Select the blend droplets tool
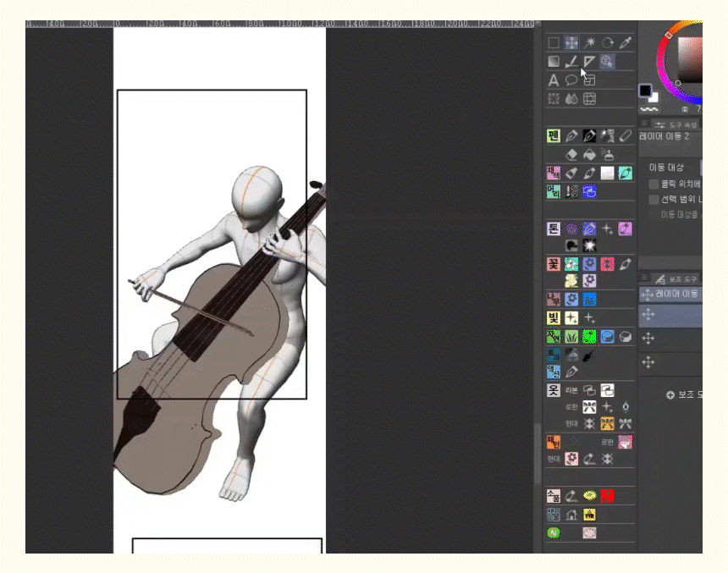728x573 pixels. [x=571, y=98]
